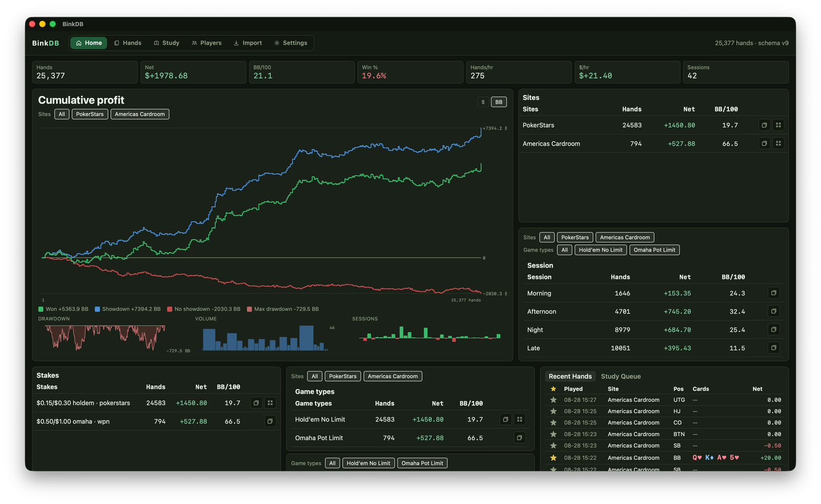821x504 pixels.
Task: Choose Omaha Pot Limit in bottom Game types filter
Action: pyautogui.click(x=422, y=463)
